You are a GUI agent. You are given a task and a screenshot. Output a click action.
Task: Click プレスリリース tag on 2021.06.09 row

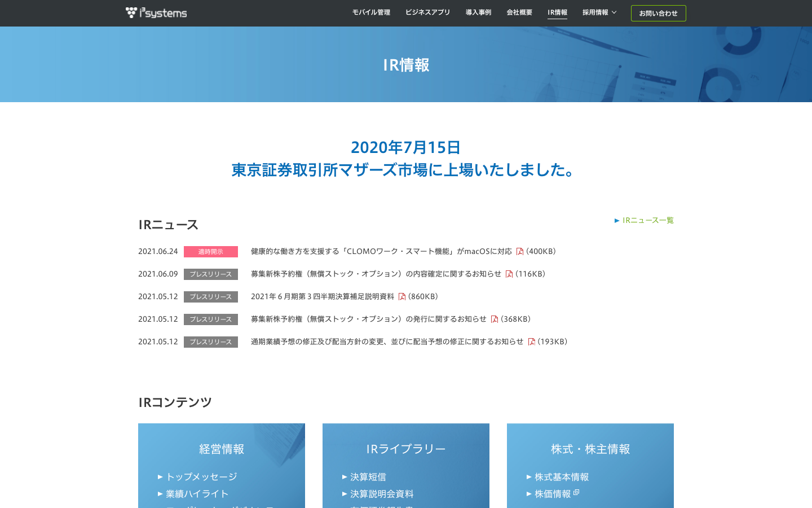click(211, 274)
